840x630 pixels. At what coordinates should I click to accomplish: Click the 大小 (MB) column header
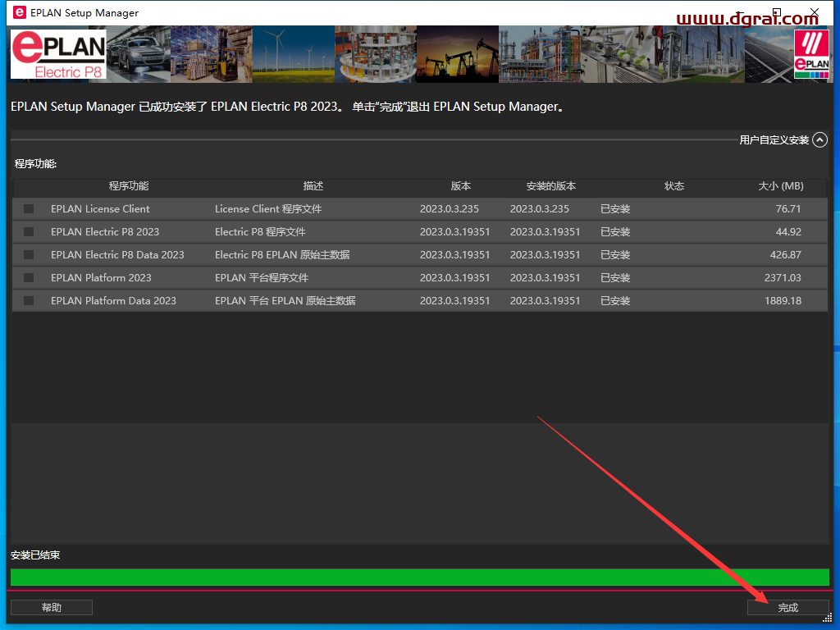pyautogui.click(x=781, y=186)
